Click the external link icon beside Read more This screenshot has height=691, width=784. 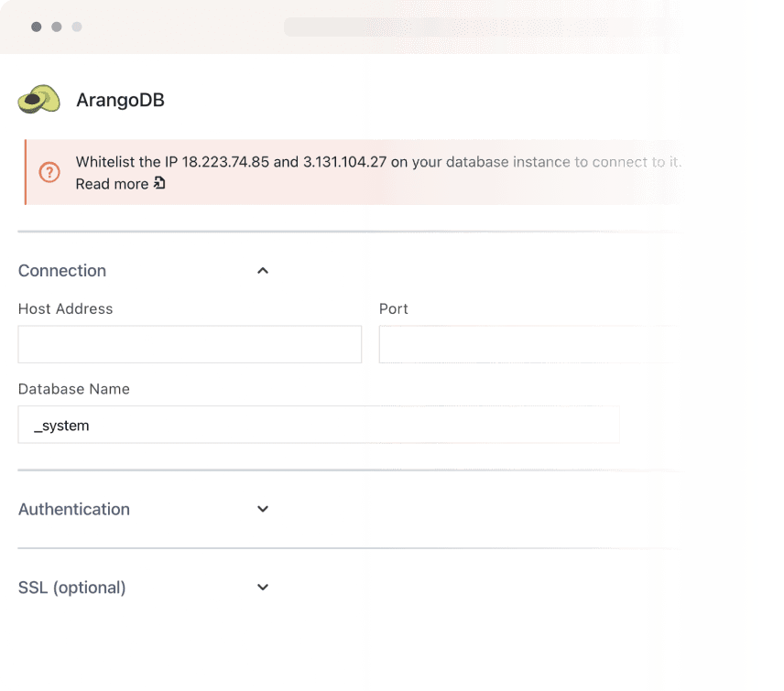[159, 184]
